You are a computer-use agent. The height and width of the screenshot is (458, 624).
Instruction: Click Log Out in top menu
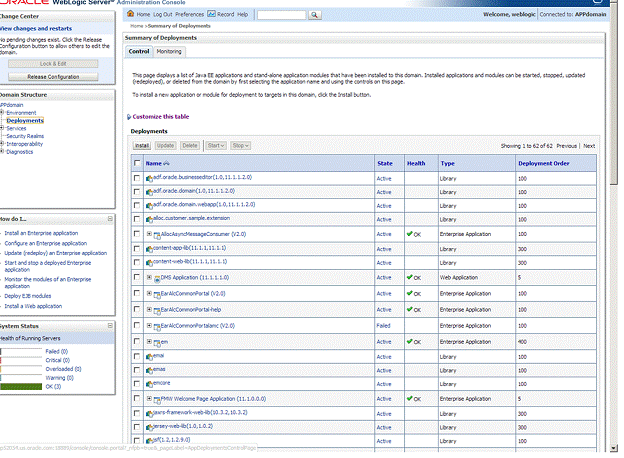pos(163,14)
